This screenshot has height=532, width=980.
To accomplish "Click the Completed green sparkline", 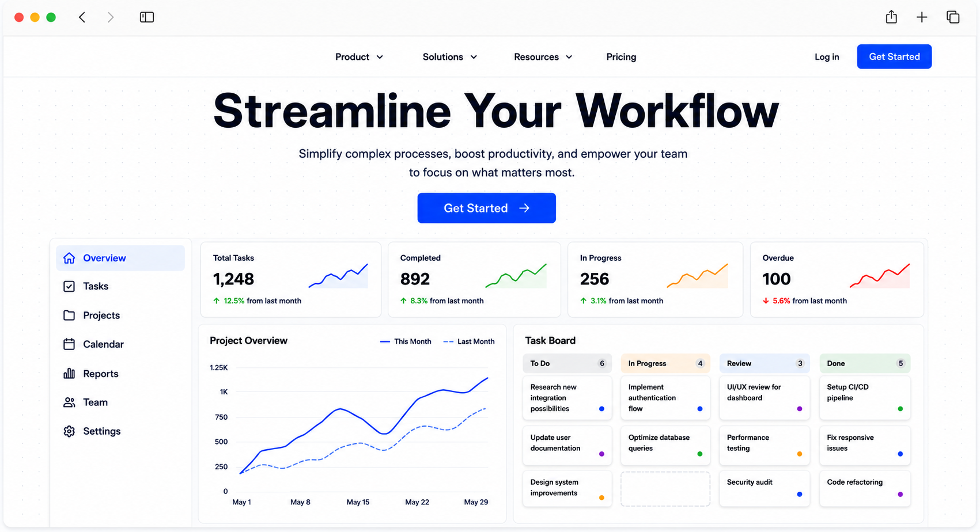I will pos(516,276).
